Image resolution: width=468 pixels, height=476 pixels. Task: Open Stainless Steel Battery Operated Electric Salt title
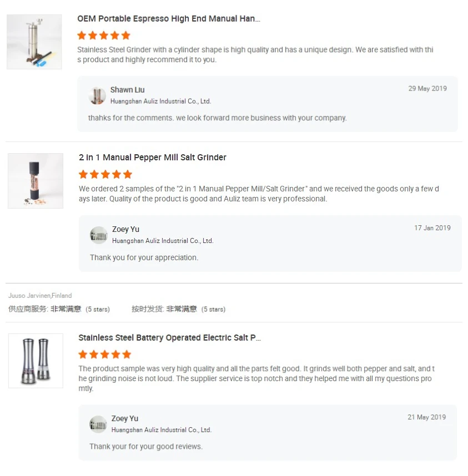click(169, 337)
